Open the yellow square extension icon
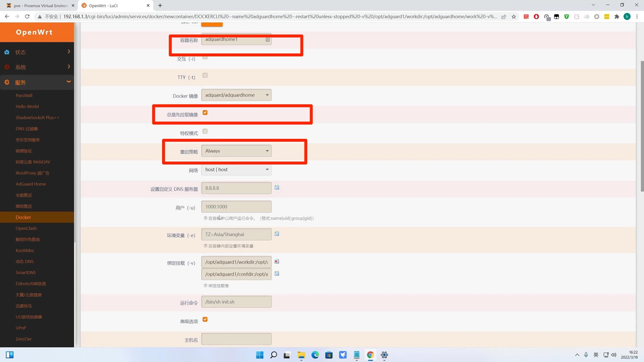 (x=606, y=16)
